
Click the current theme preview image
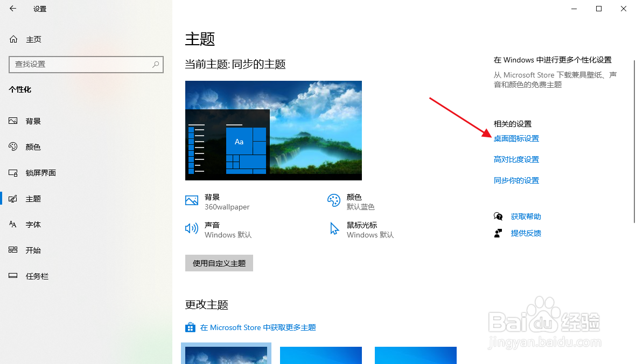pos(274,130)
